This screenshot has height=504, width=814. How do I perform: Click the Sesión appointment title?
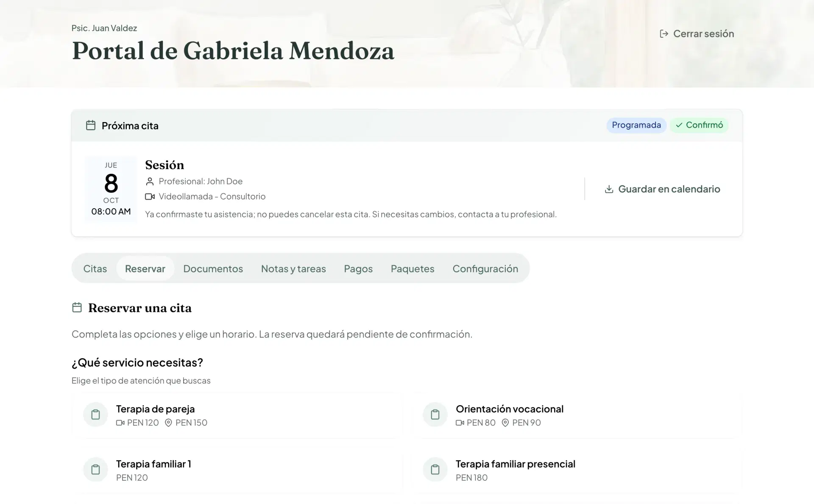click(x=164, y=165)
